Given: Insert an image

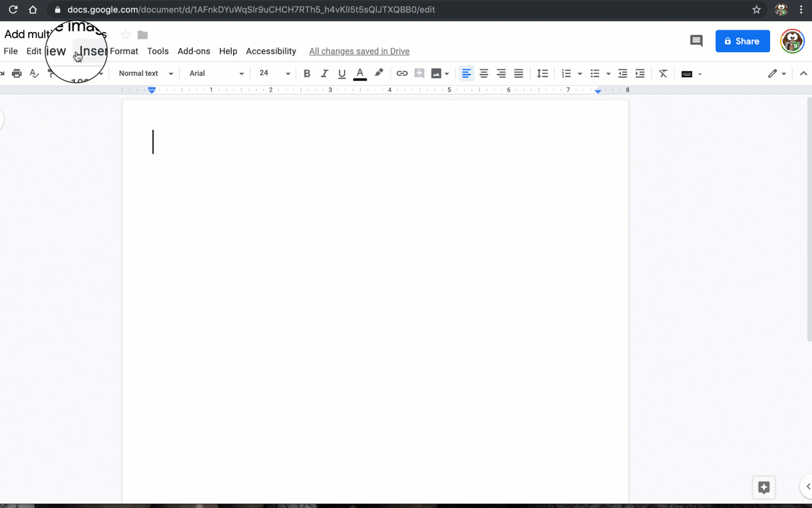Looking at the screenshot, I should [436, 73].
